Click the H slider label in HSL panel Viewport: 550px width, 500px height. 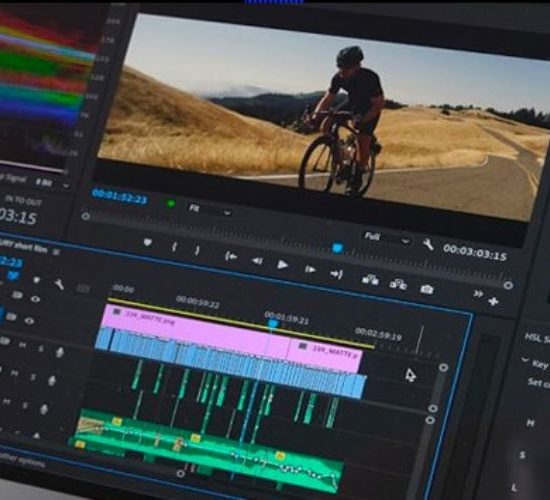click(x=531, y=423)
